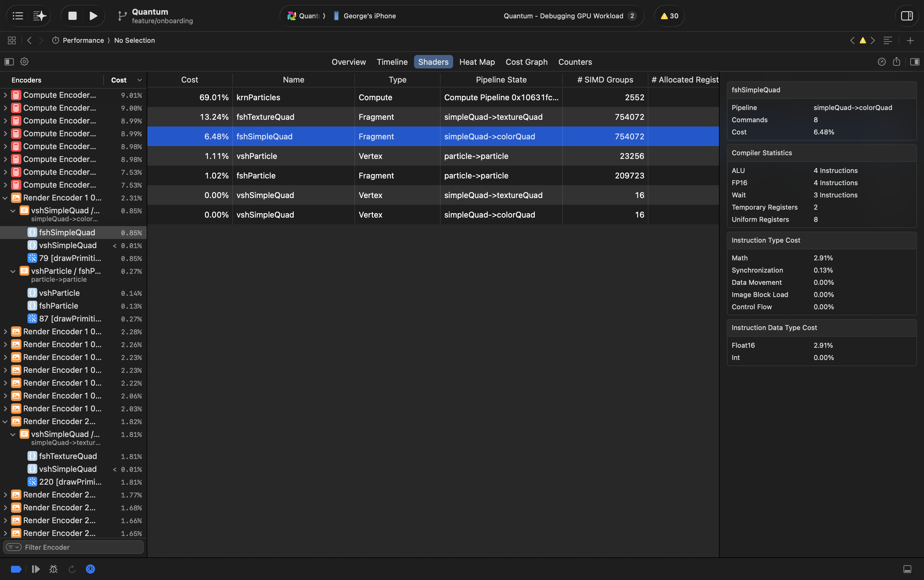Toggle the left encoders sidebar
The height and width of the screenshot is (580, 924).
click(9, 62)
